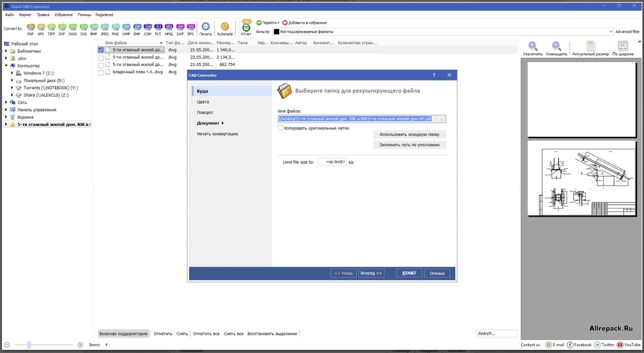
Task: Open Advanced filter link
Action: (x=627, y=32)
